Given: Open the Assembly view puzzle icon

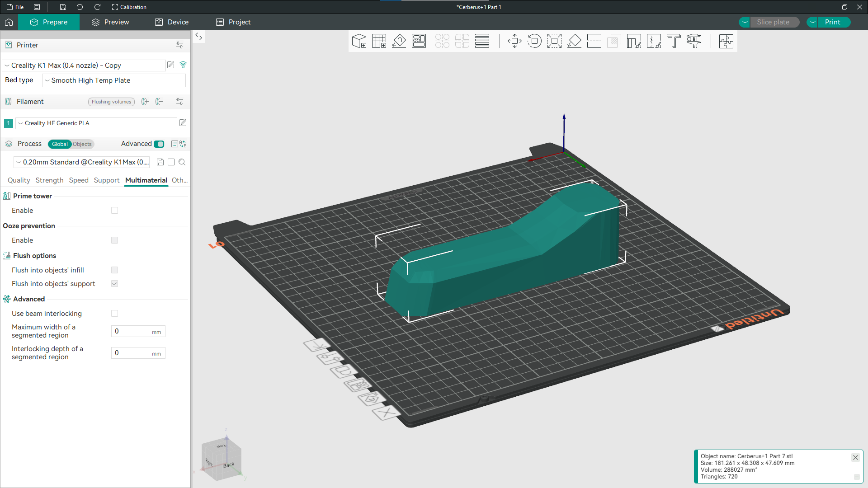Looking at the screenshot, I should click(726, 41).
